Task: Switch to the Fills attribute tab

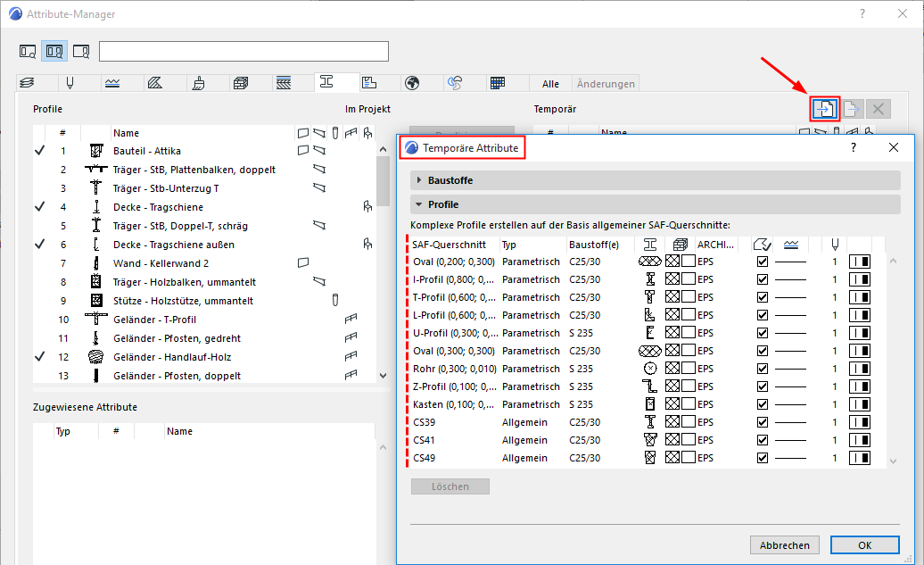Action: click(x=155, y=83)
